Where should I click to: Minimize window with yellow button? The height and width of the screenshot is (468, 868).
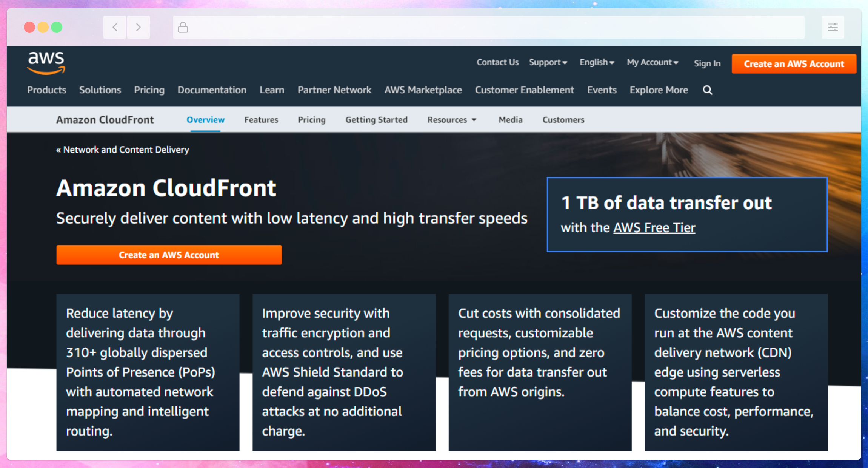coord(43,27)
